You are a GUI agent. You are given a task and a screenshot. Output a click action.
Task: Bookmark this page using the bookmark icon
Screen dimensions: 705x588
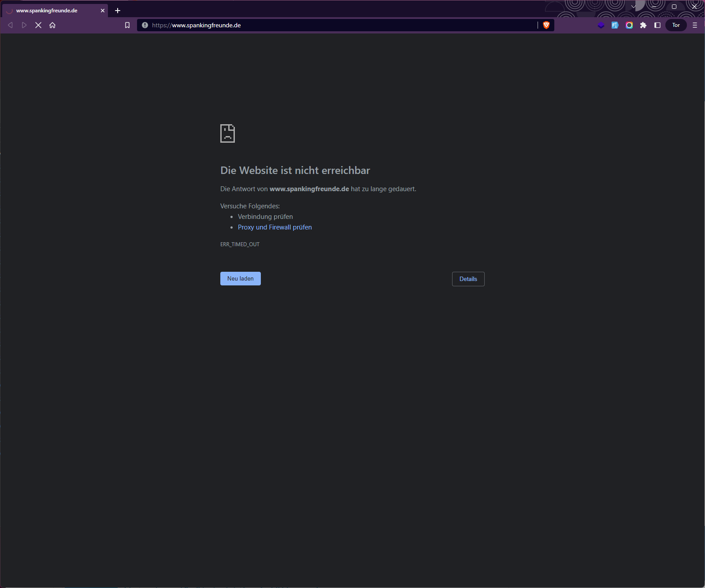pyautogui.click(x=127, y=25)
